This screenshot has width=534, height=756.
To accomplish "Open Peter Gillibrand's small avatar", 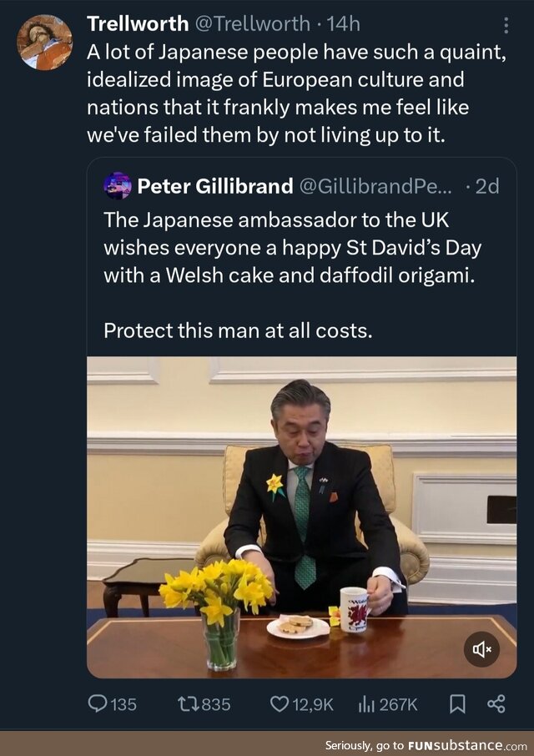I will click(x=118, y=185).
